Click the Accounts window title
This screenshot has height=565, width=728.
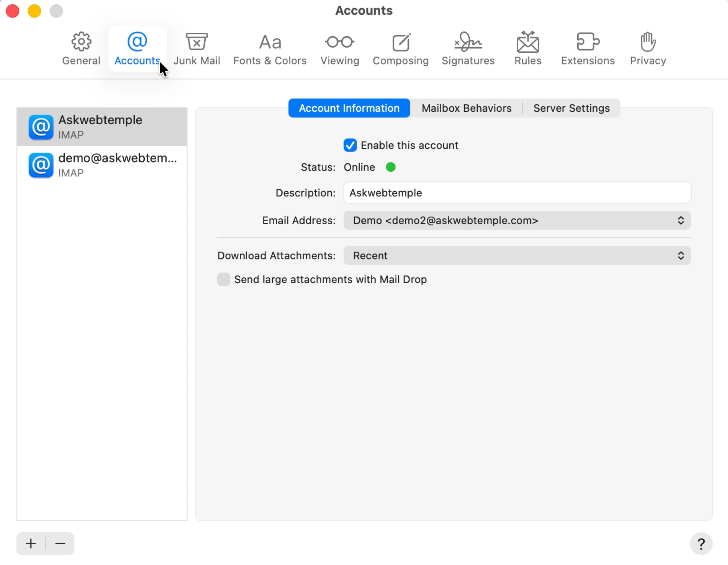click(x=364, y=11)
